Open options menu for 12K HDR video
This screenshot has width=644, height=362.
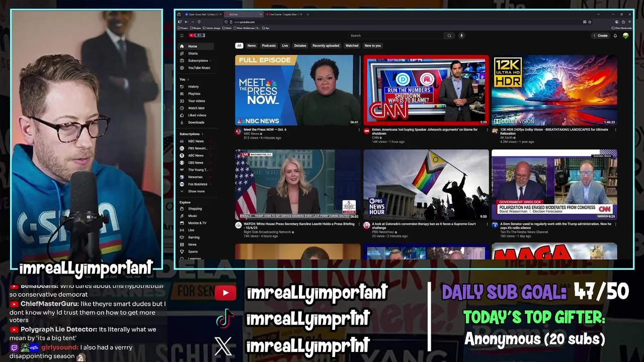tap(616, 130)
